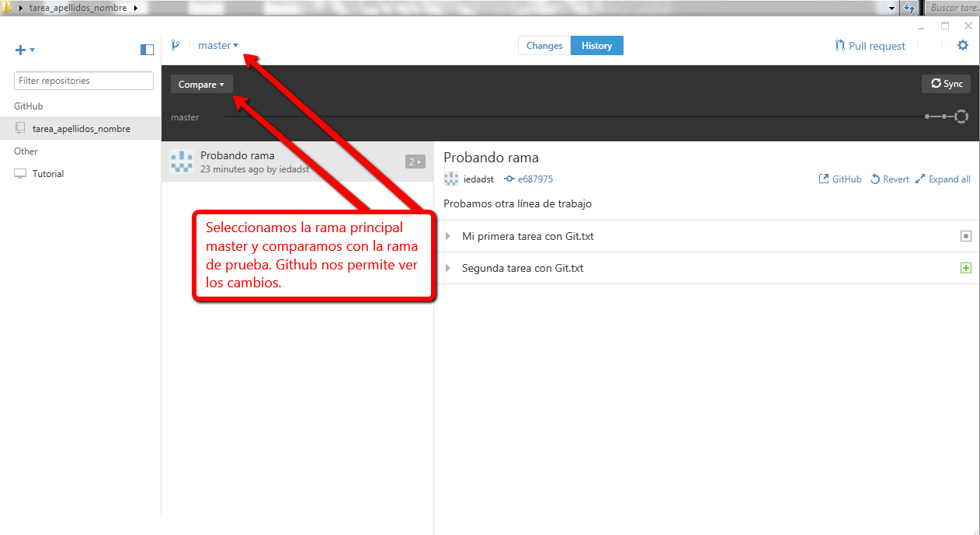Expand Mi primera tarea con Git.txt

click(x=448, y=236)
